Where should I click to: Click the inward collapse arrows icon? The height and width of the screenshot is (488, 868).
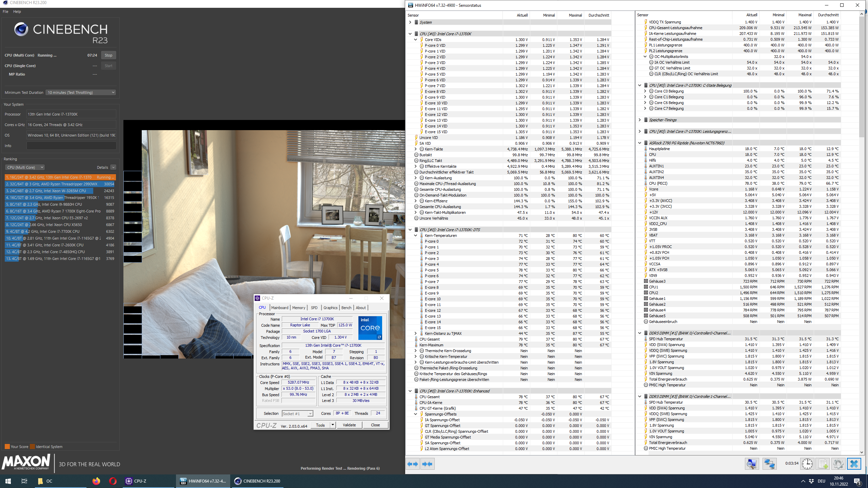(x=427, y=464)
